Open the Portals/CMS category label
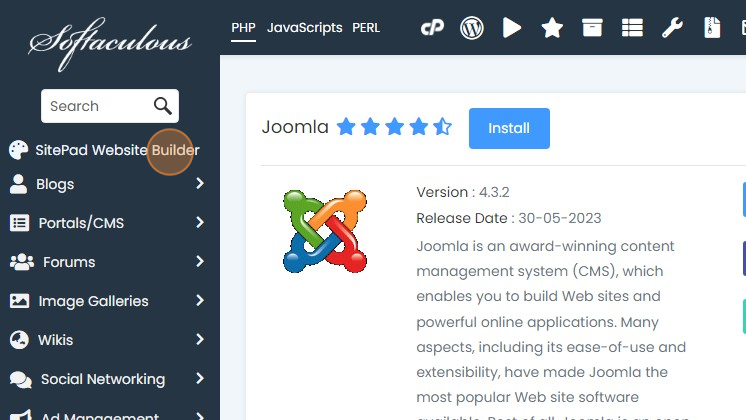Viewport: 746px width, 420px height. tap(81, 223)
